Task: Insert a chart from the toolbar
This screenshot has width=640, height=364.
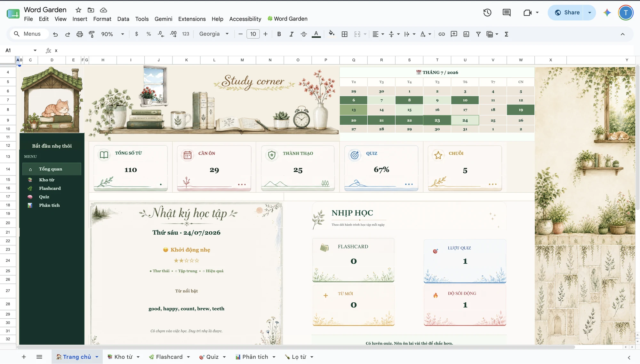Action: 466,34
